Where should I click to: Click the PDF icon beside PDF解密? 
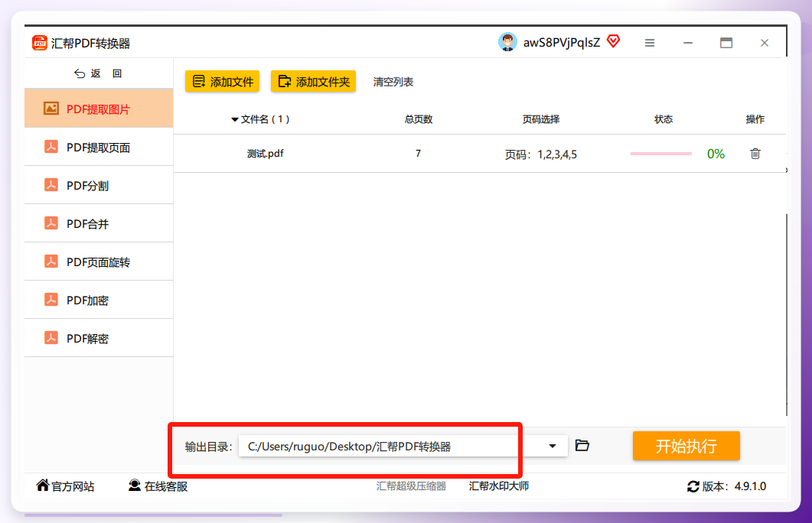[x=51, y=338]
